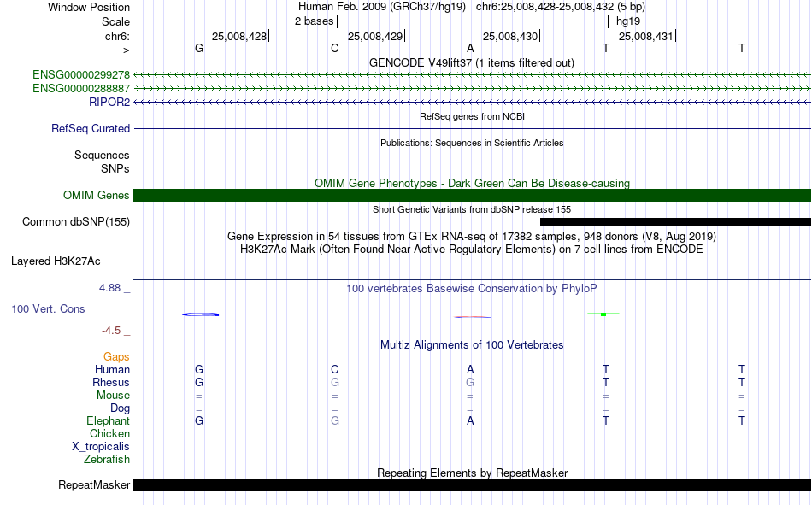This screenshot has height=505, width=812.
Task: Click the Elephant species label
Action: [108, 420]
